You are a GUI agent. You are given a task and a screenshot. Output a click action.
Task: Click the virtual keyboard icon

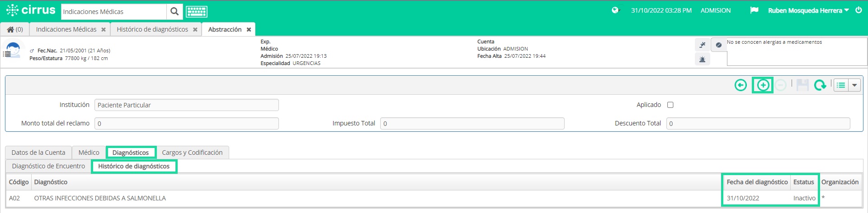coord(197,11)
